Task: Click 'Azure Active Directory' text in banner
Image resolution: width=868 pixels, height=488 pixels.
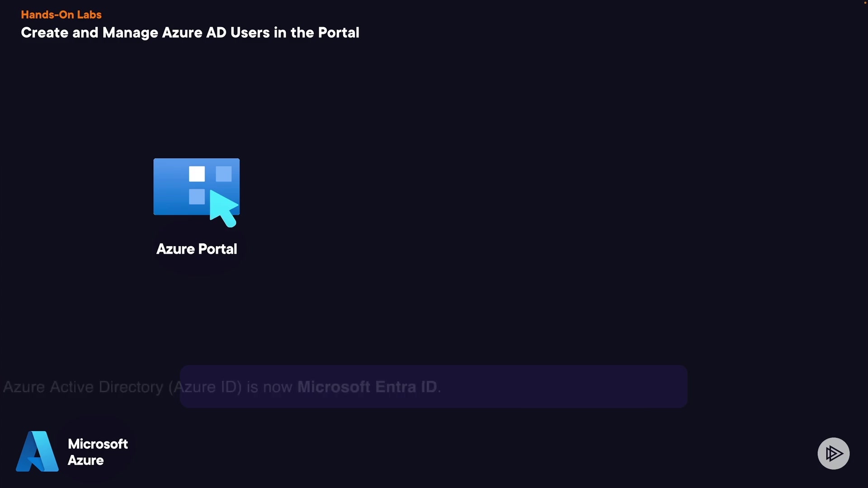Action: click(84, 387)
